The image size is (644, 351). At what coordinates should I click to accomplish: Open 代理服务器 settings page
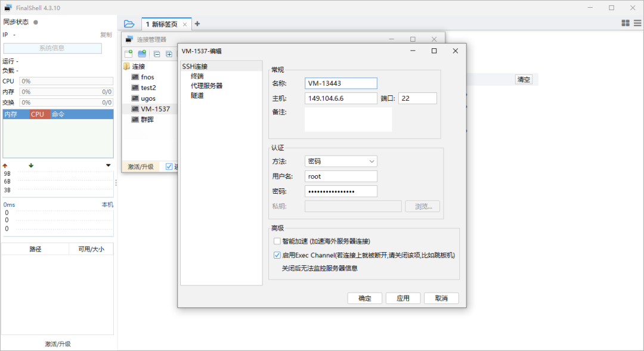(x=206, y=86)
